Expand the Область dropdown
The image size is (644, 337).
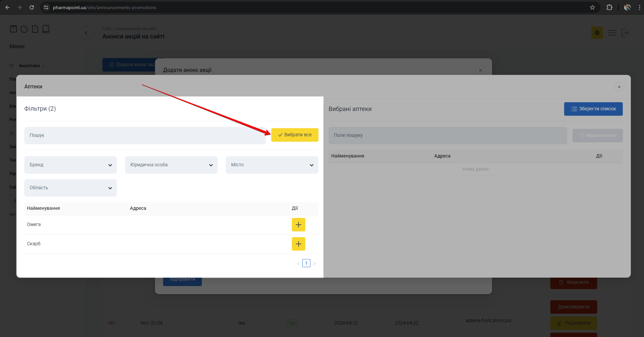(70, 188)
